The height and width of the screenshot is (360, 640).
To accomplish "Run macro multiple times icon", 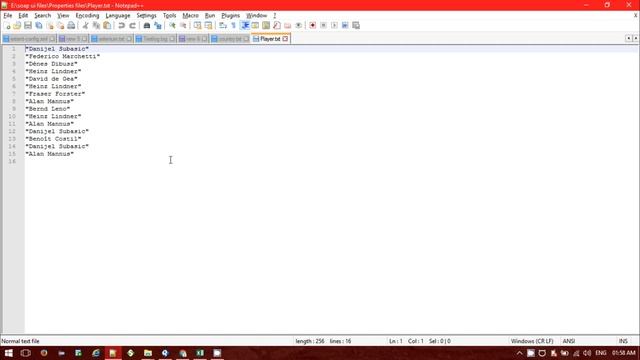I will pyautogui.click(x=345, y=25).
